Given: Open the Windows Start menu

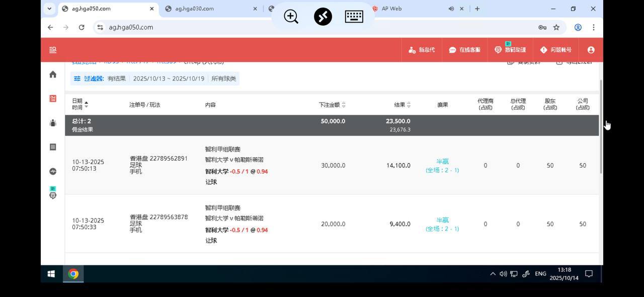Looking at the screenshot, I should pyautogui.click(x=51, y=274).
